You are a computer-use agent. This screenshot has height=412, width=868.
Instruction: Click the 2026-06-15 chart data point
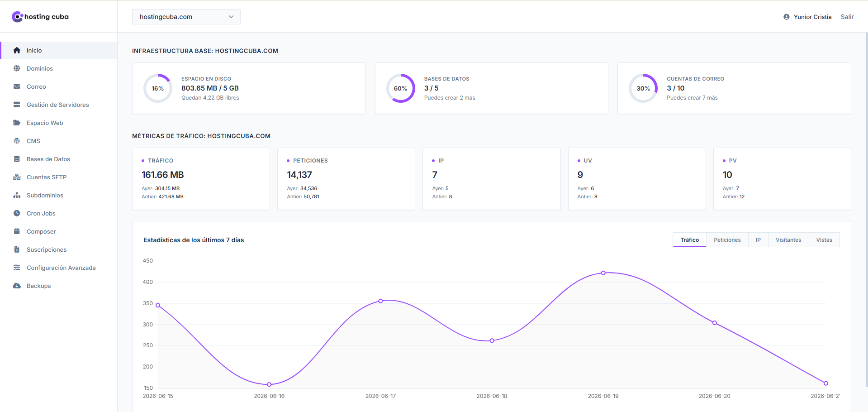[158, 305]
